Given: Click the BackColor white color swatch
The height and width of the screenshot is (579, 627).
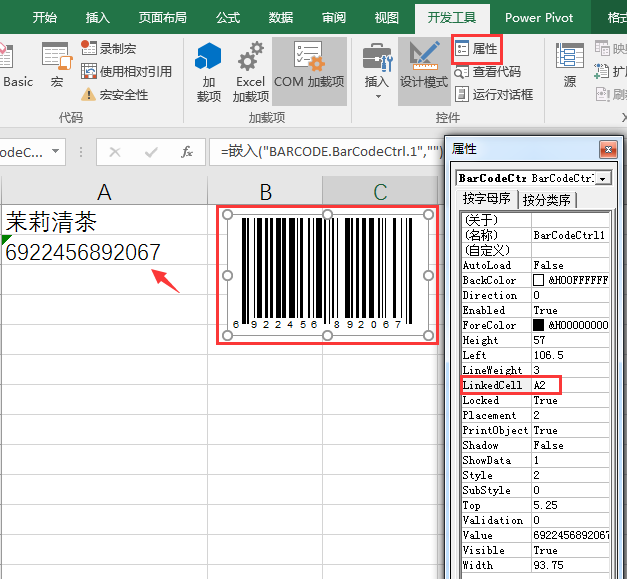Looking at the screenshot, I should click(x=538, y=280).
